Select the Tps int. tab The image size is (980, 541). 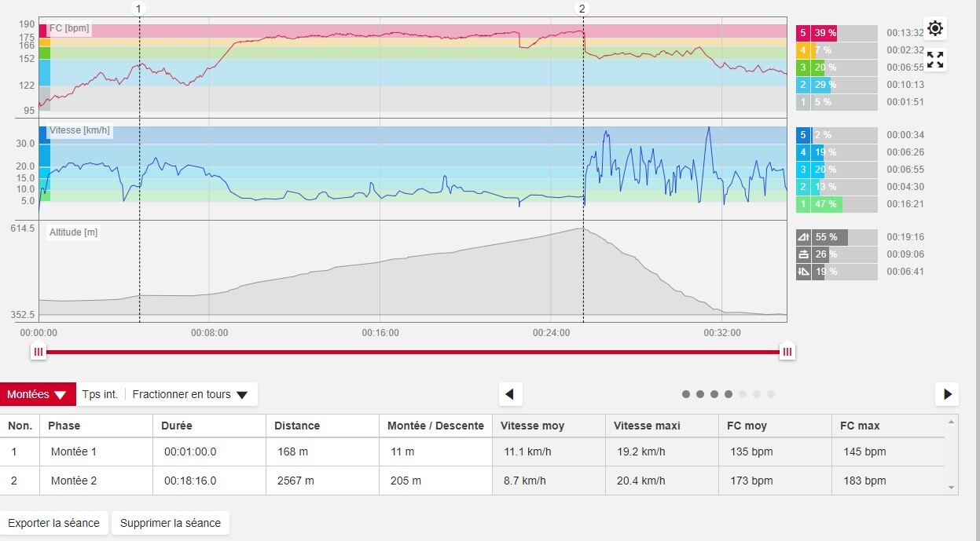point(100,394)
